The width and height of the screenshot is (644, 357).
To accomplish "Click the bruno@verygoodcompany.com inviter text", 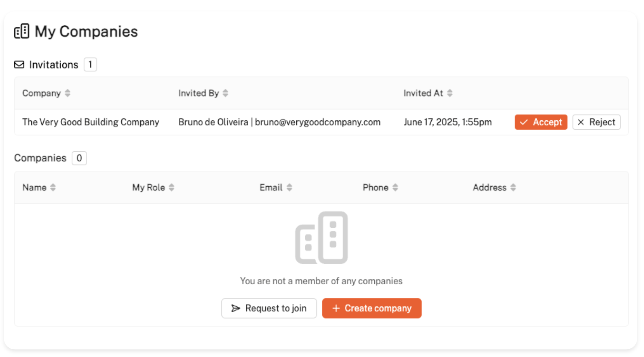I will [x=318, y=122].
